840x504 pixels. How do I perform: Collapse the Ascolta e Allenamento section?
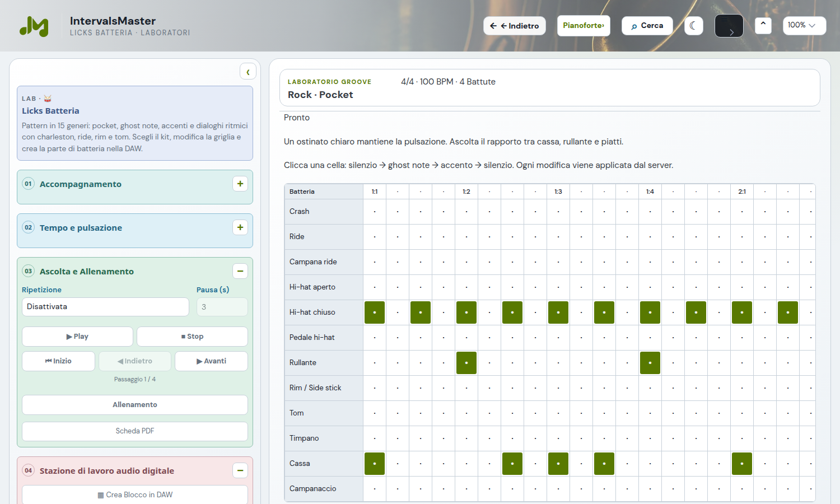240,271
